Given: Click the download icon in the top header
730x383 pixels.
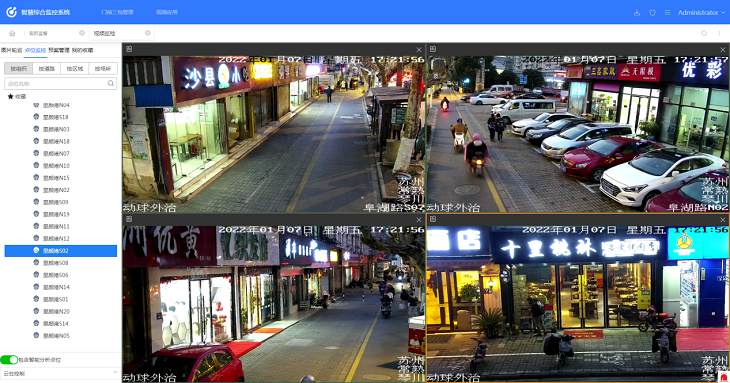Looking at the screenshot, I should tap(637, 13).
